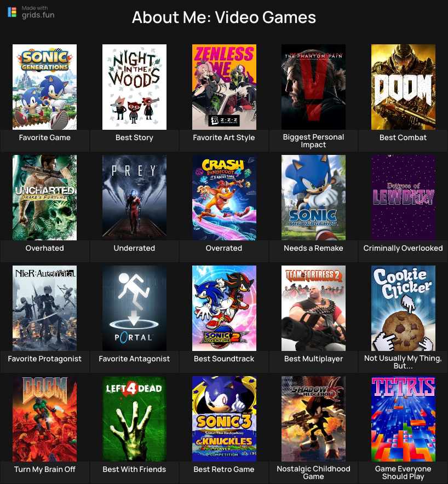Screen dimensions: 448x484
Task: Click the Portal cover art
Action: point(134,308)
